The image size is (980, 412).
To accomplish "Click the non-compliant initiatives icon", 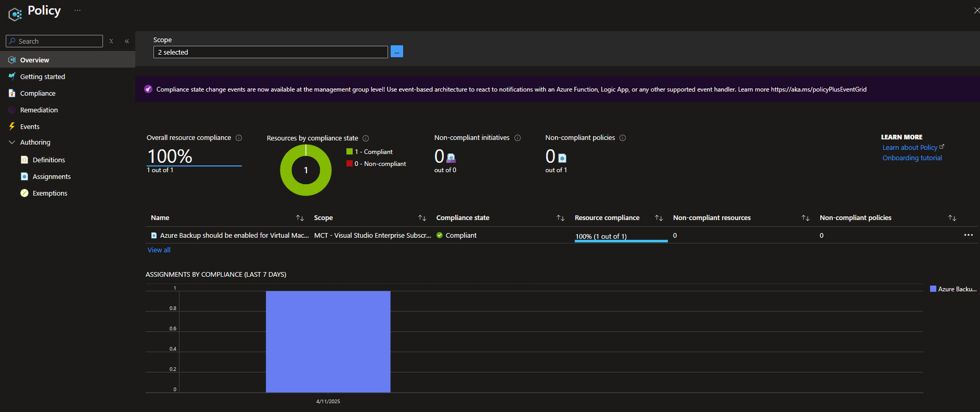I will [x=451, y=158].
